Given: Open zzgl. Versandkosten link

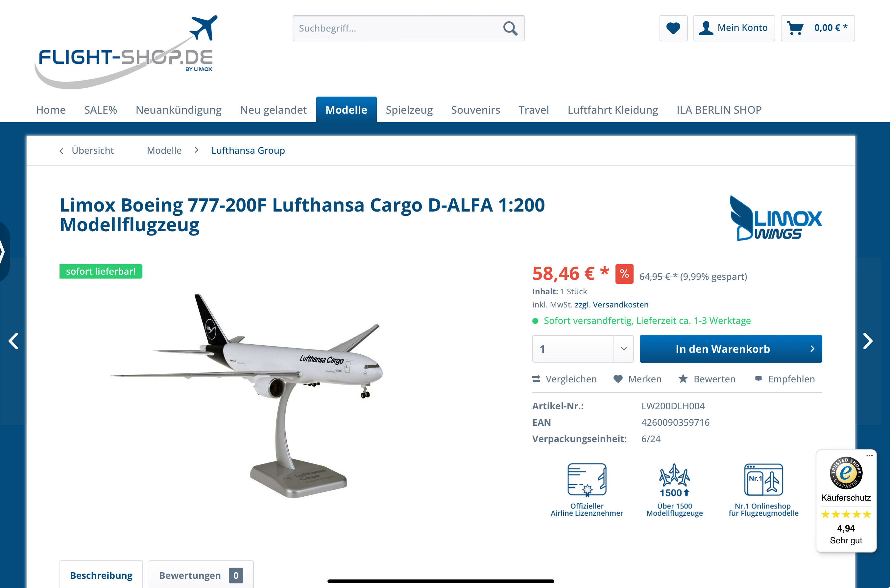Looking at the screenshot, I should (612, 305).
